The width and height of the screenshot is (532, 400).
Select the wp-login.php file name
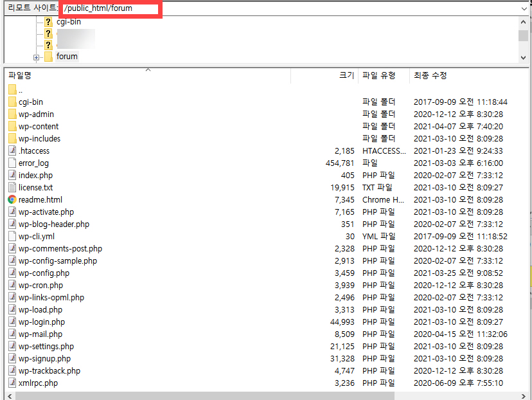[42, 322]
